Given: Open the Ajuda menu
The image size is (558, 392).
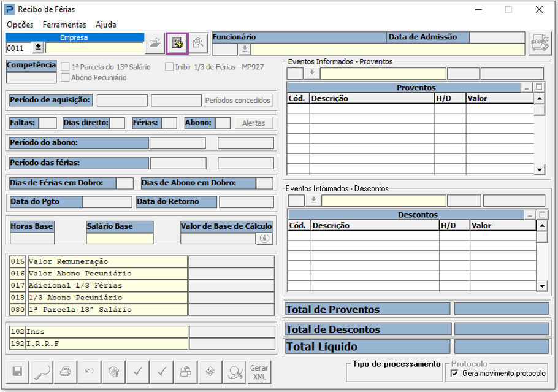Looking at the screenshot, I should point(105,25).
